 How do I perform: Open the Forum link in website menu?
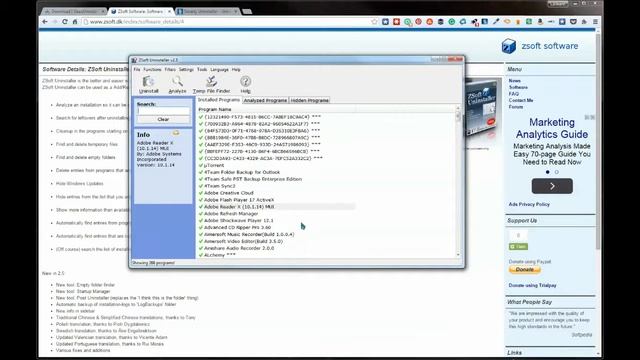tap(516, 107)
